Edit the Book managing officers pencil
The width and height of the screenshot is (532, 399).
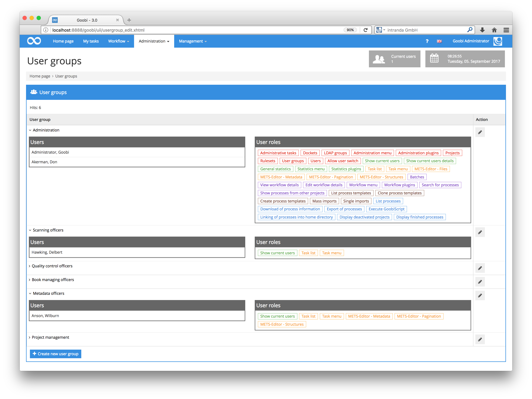(x=480, y=282)
